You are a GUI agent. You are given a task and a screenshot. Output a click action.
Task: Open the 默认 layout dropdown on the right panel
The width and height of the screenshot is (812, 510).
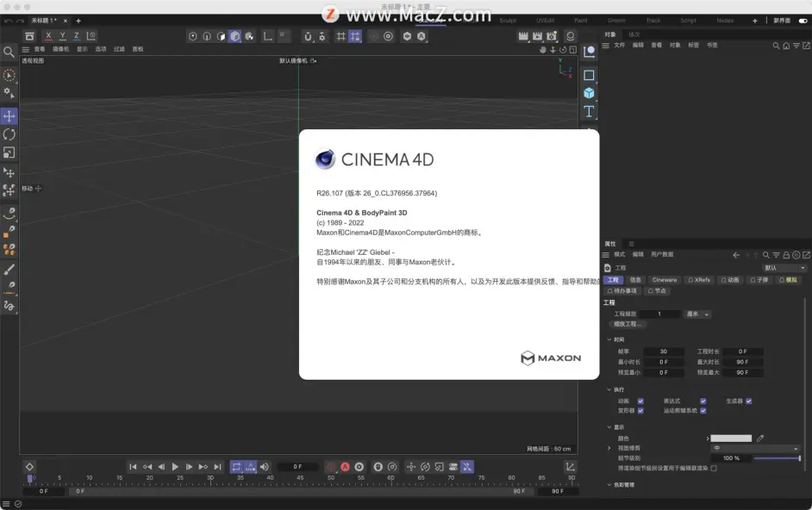pyautogui.click(x=786, y=269)
